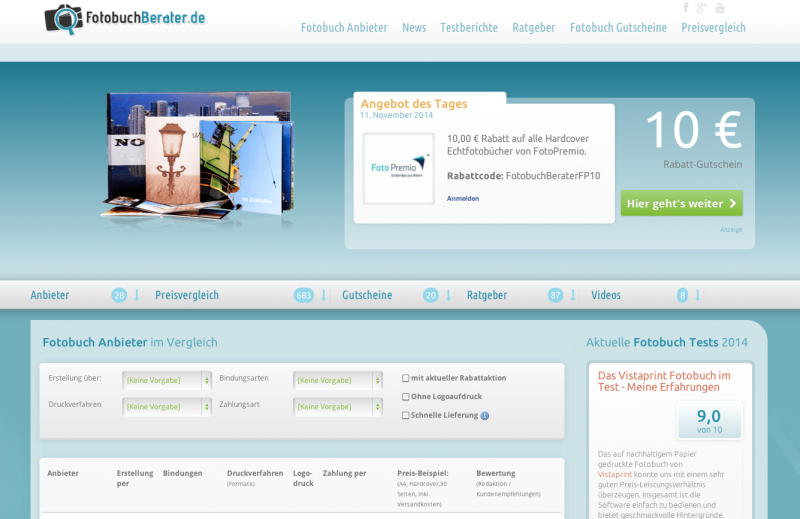Viewport: 800px width, 519px height.
Task: Click the FotoPremio logo thumbnail
Action: coord(398,168)
